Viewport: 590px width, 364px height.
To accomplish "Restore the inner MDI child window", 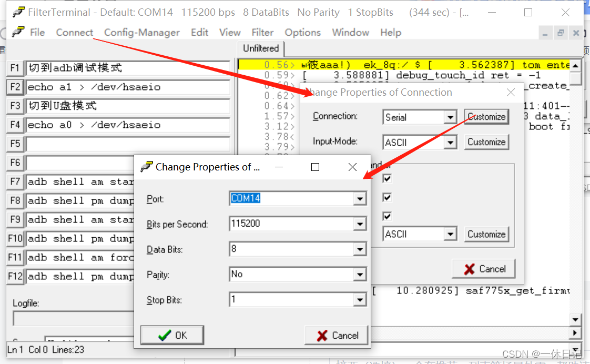I will point(560,33).
